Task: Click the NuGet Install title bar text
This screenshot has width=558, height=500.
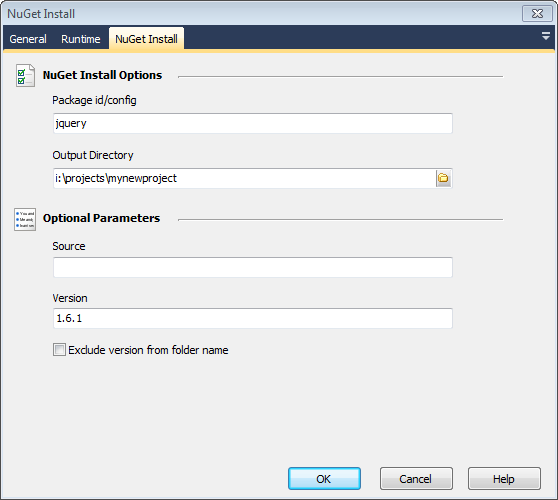Action: pyautogui.click(x=41, y=14)
